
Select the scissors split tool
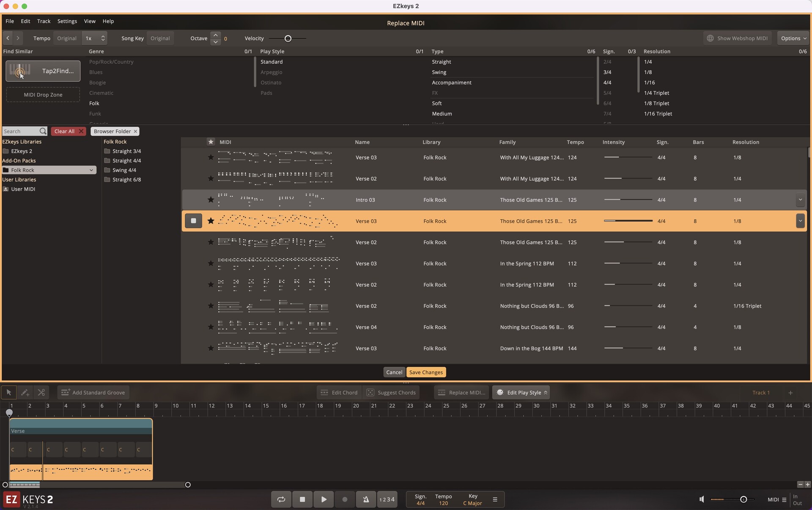click(41, 392)
